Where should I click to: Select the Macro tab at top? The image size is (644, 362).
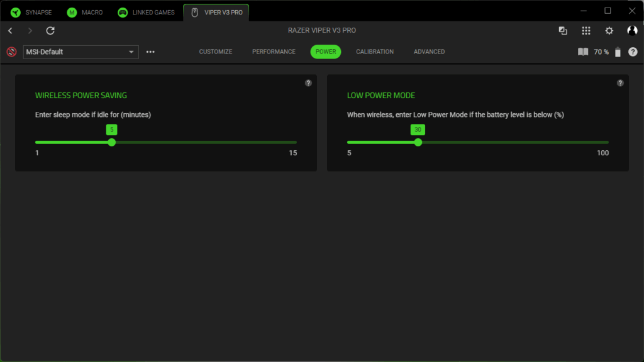(x=85, y=13)
